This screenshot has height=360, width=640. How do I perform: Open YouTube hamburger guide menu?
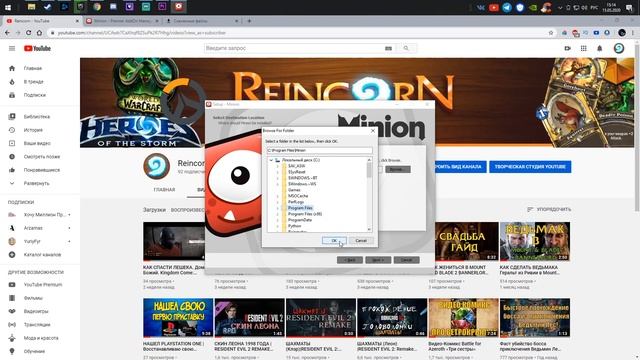coord(12,48)
